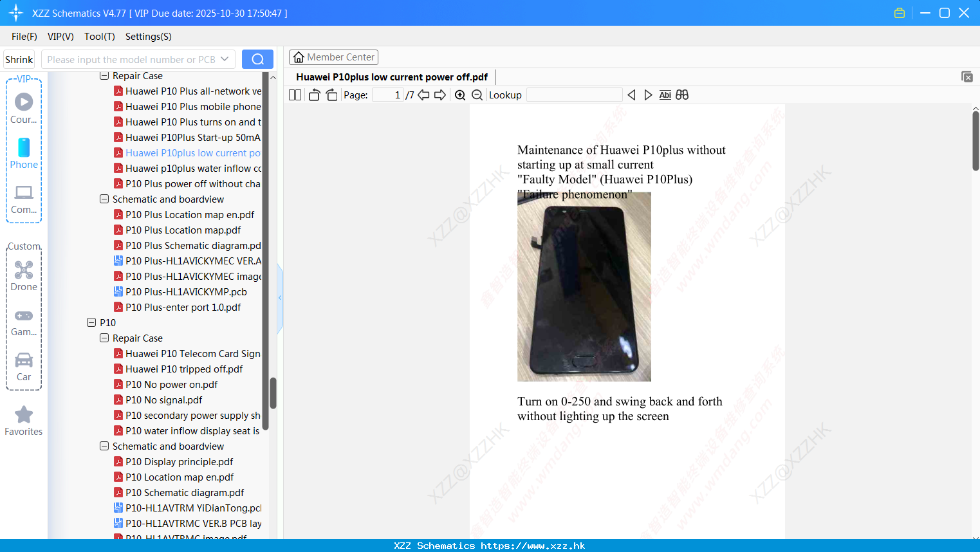Select the Huawei P10plus low current power off.pdf tab

392,77
